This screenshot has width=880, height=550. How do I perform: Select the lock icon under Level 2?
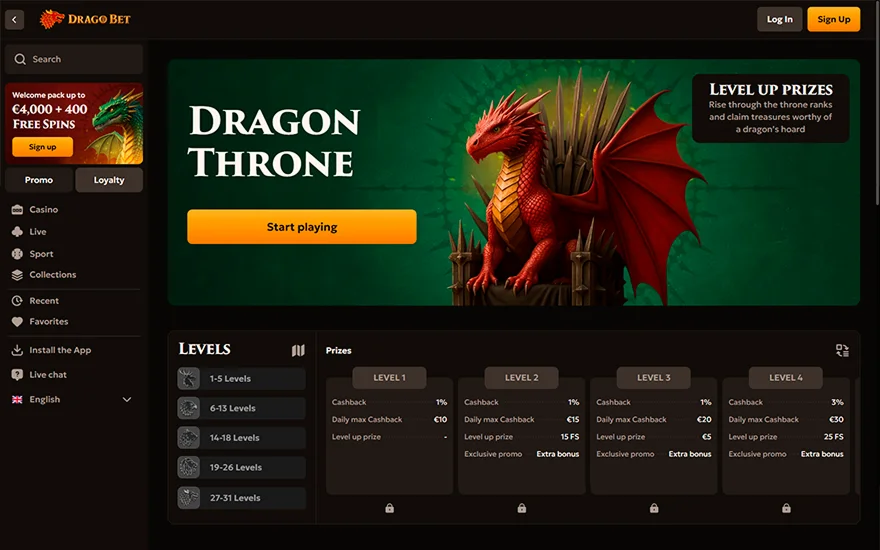click(522, 508)
